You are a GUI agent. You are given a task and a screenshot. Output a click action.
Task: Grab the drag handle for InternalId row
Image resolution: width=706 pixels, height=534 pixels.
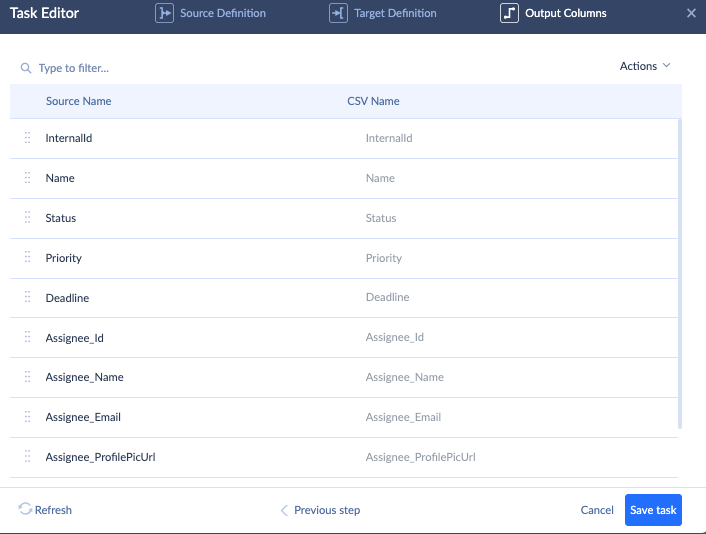[x=27, y=138]
